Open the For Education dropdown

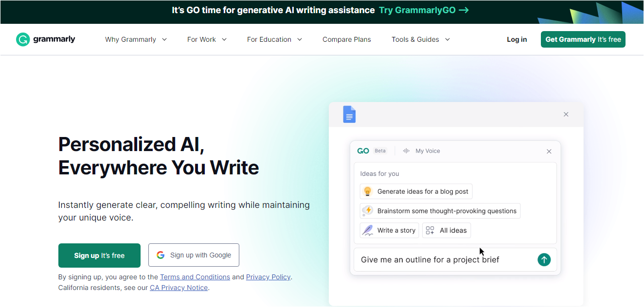pos(274,39)
